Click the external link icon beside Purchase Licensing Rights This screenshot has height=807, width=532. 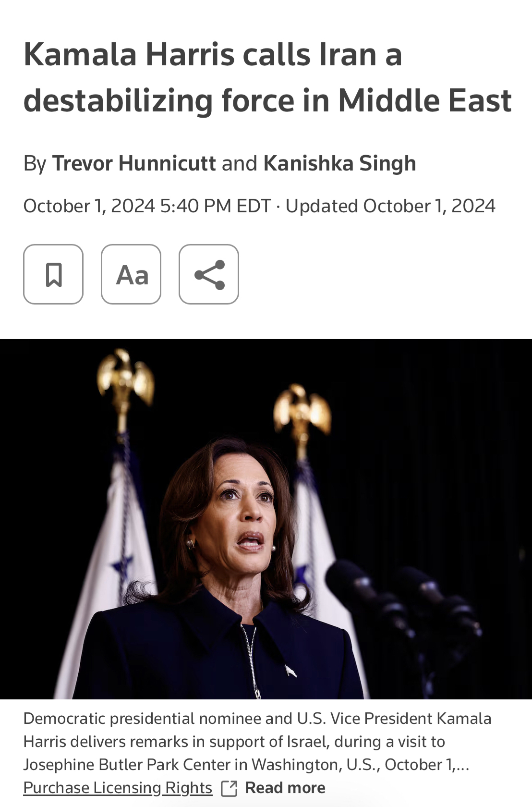pyautogui.click(x=229, y=788)
